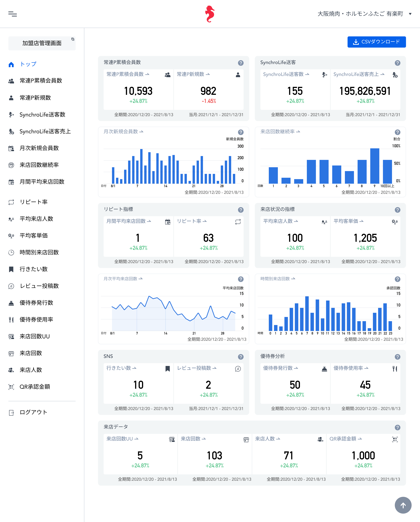Click help icon on 常連P累積会員数 panel
Screen dimensions: 420x522
coord(241,63)
